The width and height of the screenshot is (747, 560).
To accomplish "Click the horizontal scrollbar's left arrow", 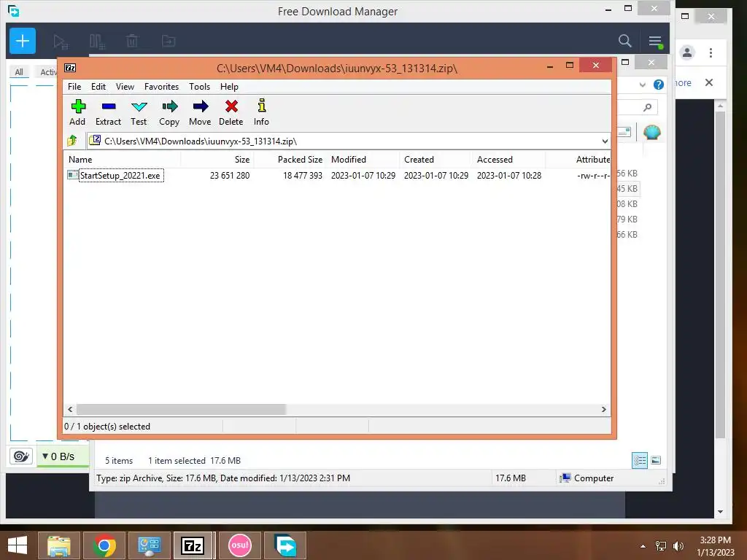I will [71, 410].
